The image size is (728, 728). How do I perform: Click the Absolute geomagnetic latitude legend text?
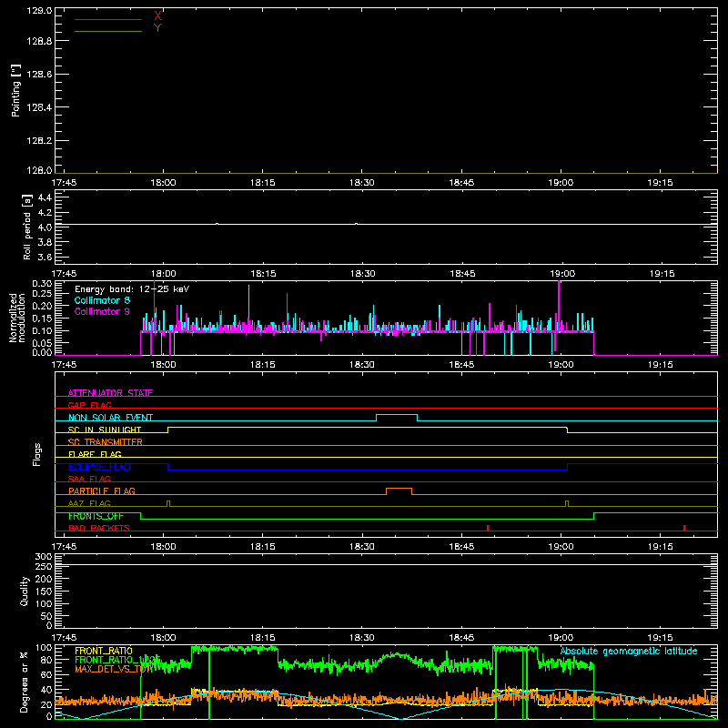(629, 651)
